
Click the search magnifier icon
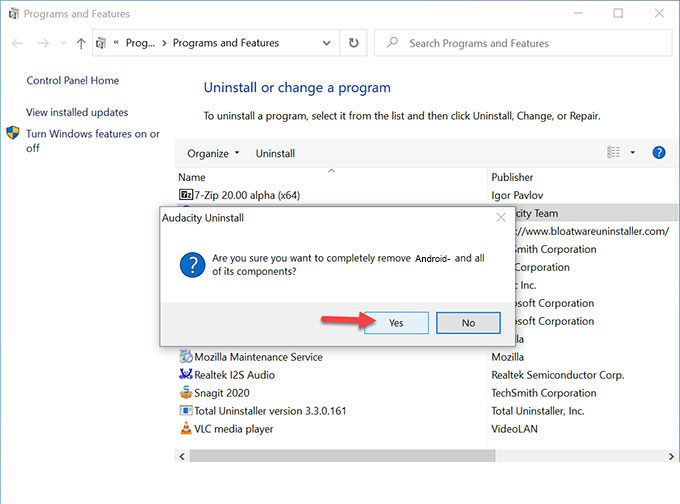pos(392,43)
